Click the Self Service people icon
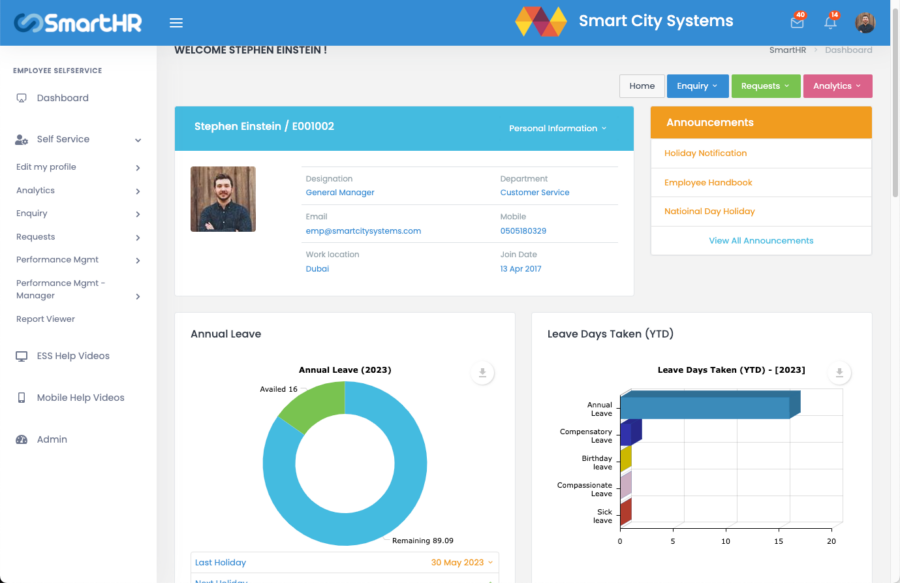The height and width of the screenshot is (583, 900). (21, 139)
